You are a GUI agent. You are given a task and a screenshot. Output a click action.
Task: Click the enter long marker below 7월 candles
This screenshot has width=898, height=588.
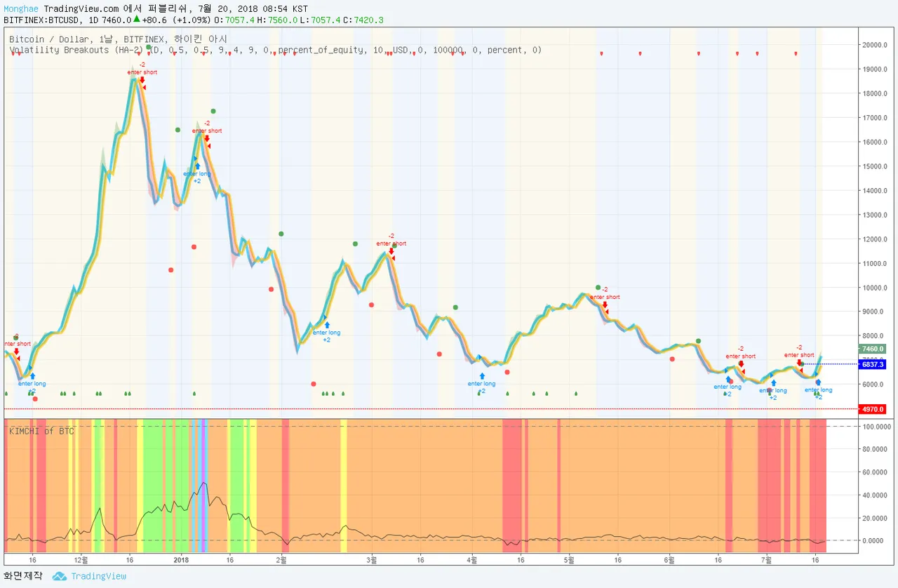click(772, 390)
